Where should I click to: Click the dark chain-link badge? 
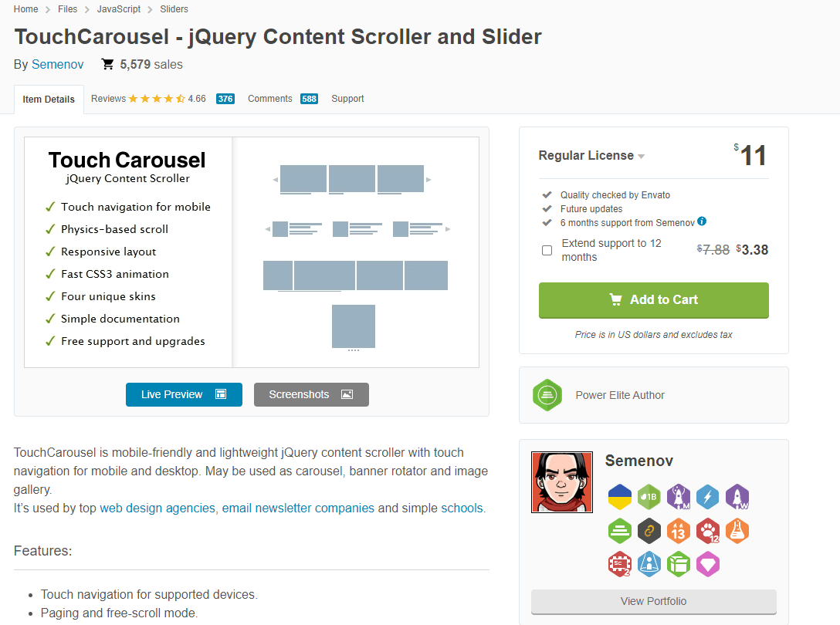tap(649, 531)
